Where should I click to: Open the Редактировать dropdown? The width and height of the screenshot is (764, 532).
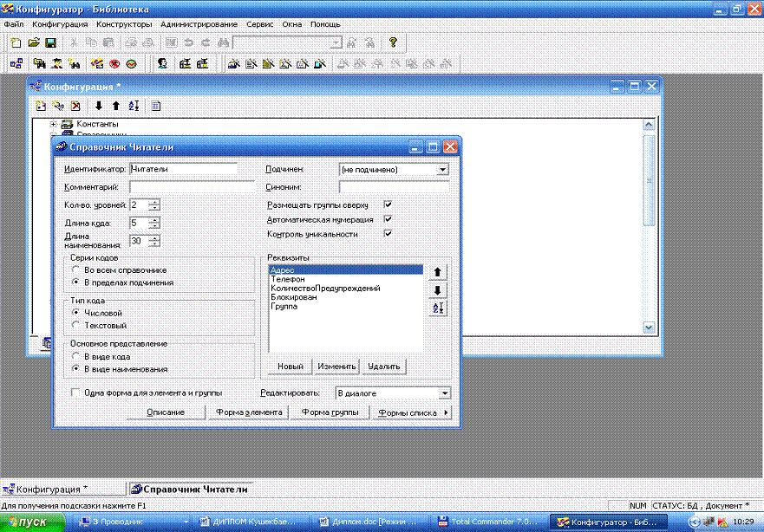click(444, 393)
